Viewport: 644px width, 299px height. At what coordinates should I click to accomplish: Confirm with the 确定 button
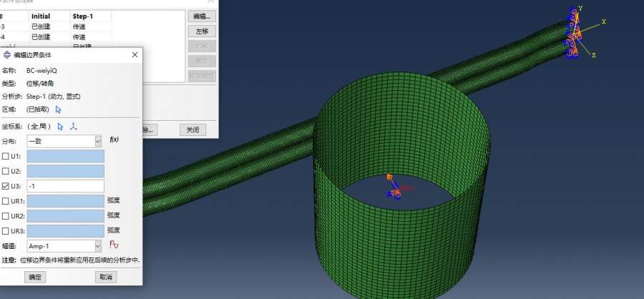(x=35, y=277)
